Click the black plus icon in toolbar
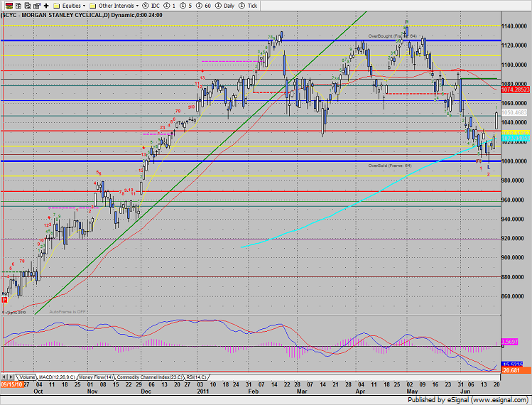This screenshot has width=532, height=405. tap(46, 6)
